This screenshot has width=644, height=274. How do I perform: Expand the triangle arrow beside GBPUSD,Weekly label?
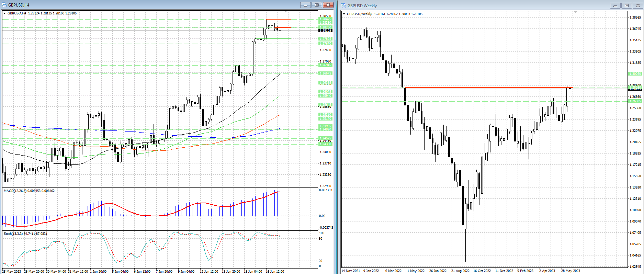pos(344,14)
